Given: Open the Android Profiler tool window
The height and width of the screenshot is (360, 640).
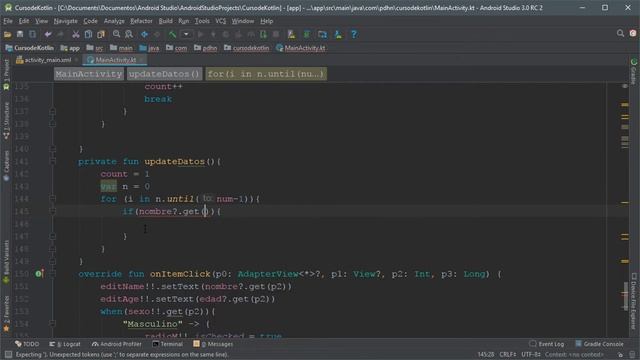Looking at the screenshot, I should [117, 344].
